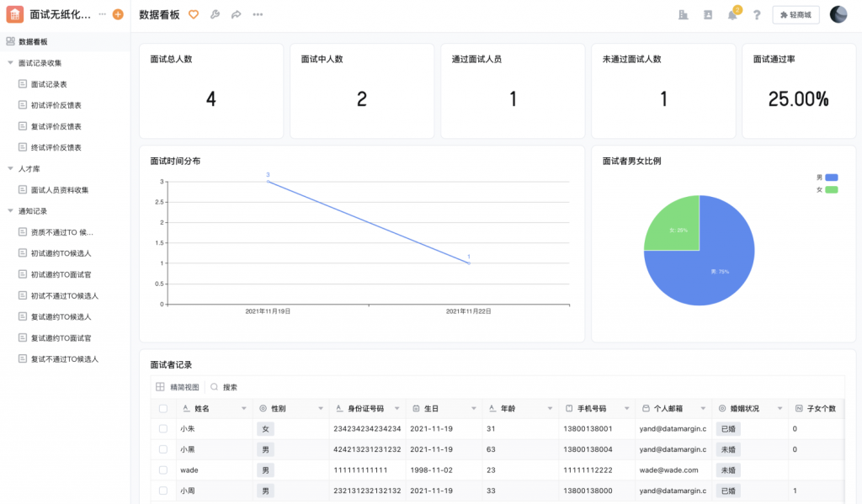This screenshot has height=504, width=862.
Task: Select 初试邀约TO面试官 in sidebar
Action: click(x=61, y=274)
